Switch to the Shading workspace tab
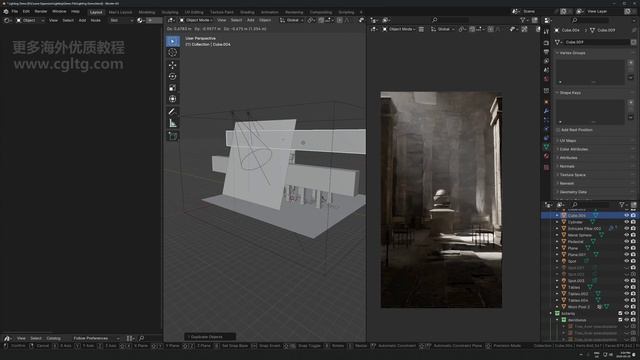The width and height of the screenshot is (640, 360). coord(247,12)
